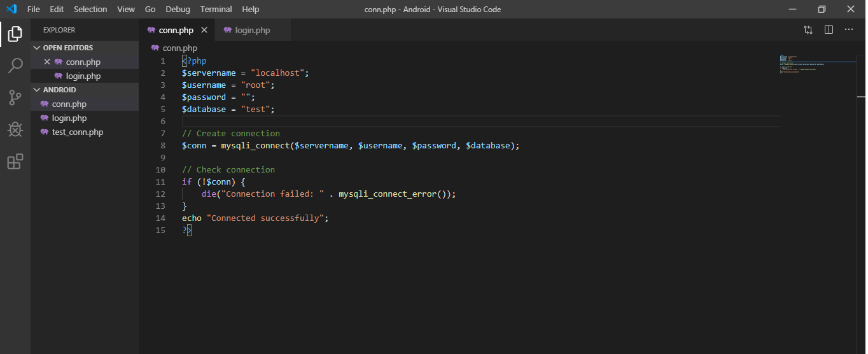Image resolution: width=868 pixels, height=354 pixels.
Task: Open the Extensions view icon
Action: (x=15, y=162)
